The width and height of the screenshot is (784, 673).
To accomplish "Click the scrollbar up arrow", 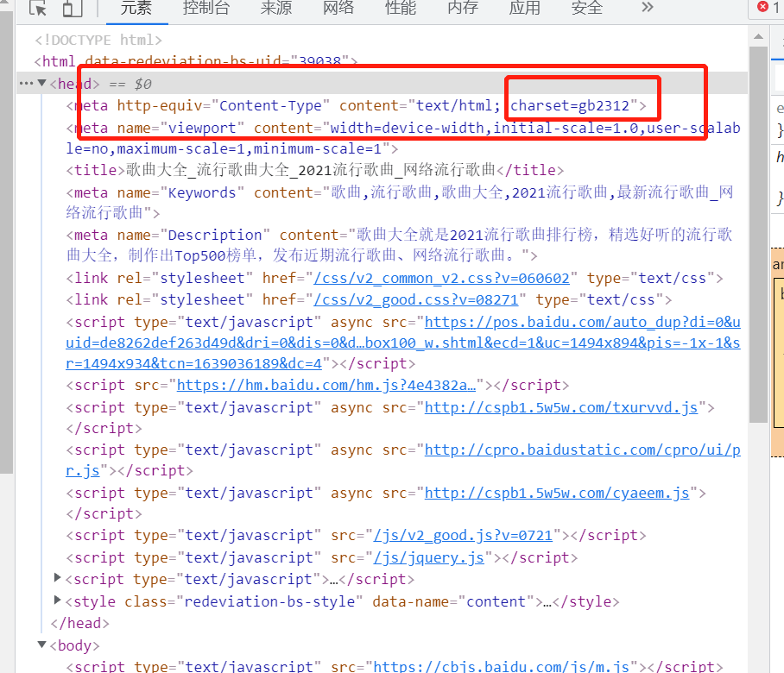I will (x=758, y=36).
